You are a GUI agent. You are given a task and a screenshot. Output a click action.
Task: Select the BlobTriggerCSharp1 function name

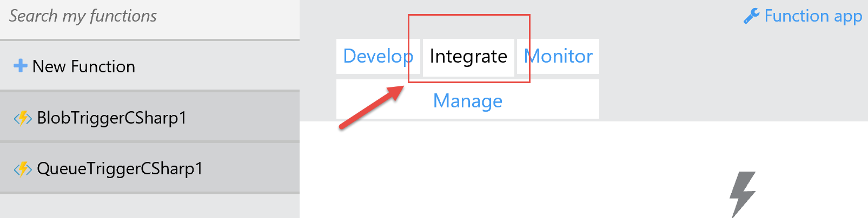pyautogui.click(x=112, y=118)
